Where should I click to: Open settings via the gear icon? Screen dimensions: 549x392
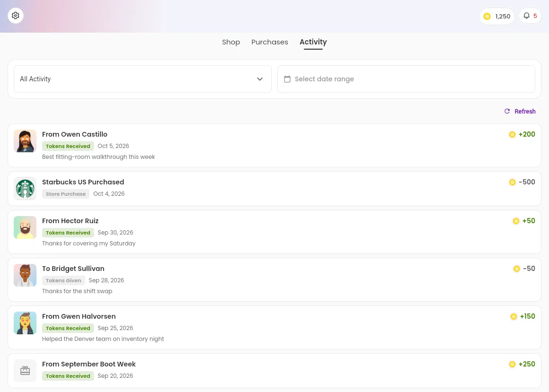coord(16,16)
